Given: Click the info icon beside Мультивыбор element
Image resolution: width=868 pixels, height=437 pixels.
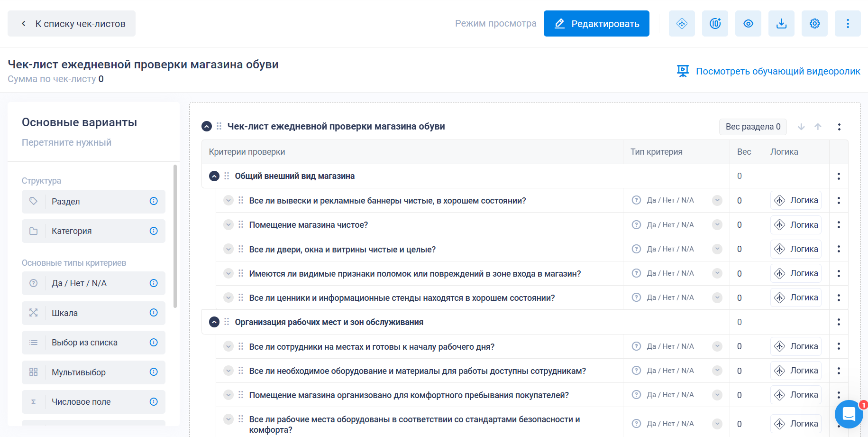Looking at the screenshot, I should (153, 372).
